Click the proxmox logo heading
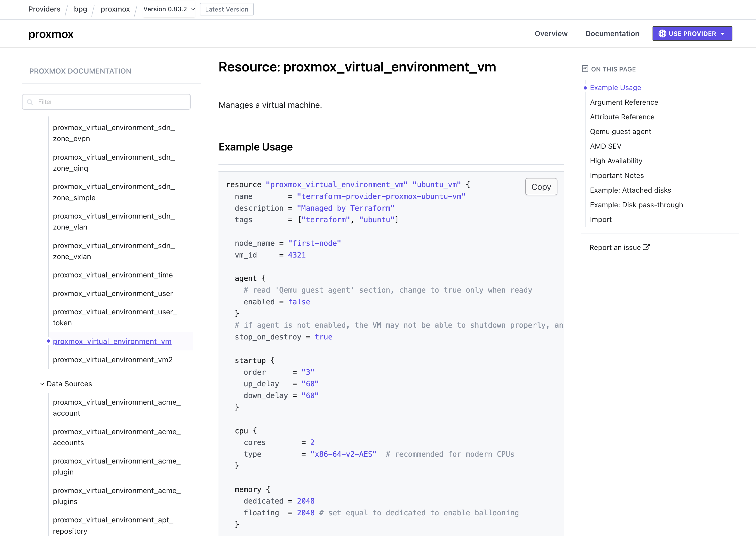The height and width of the screenshot is (536, 756). click(51, 33)
